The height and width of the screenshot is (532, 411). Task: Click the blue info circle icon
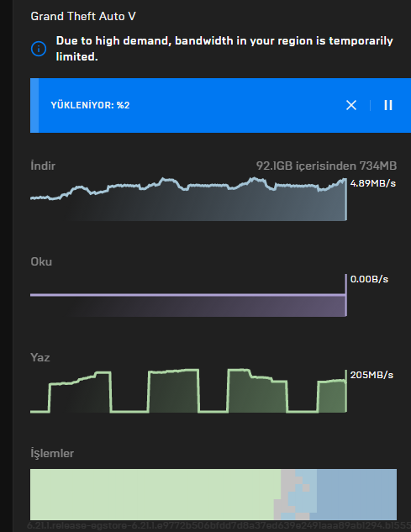click(x=39, y=49)
